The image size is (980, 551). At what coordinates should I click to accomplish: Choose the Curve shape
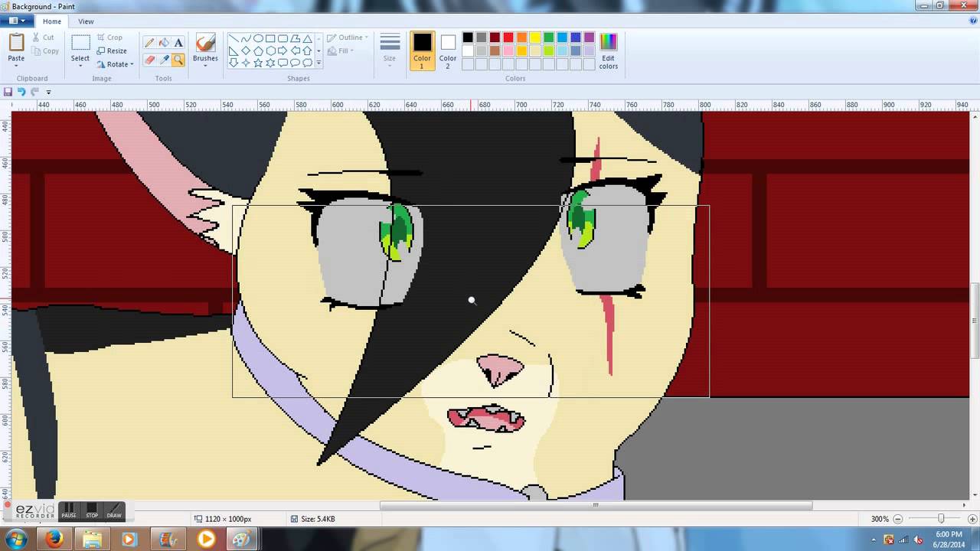[246, 38]
